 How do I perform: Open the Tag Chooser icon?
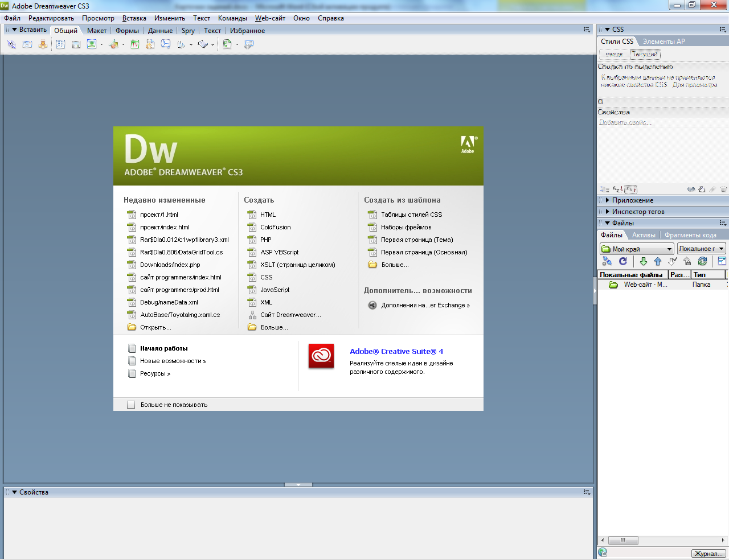click(x=249, y=44)
